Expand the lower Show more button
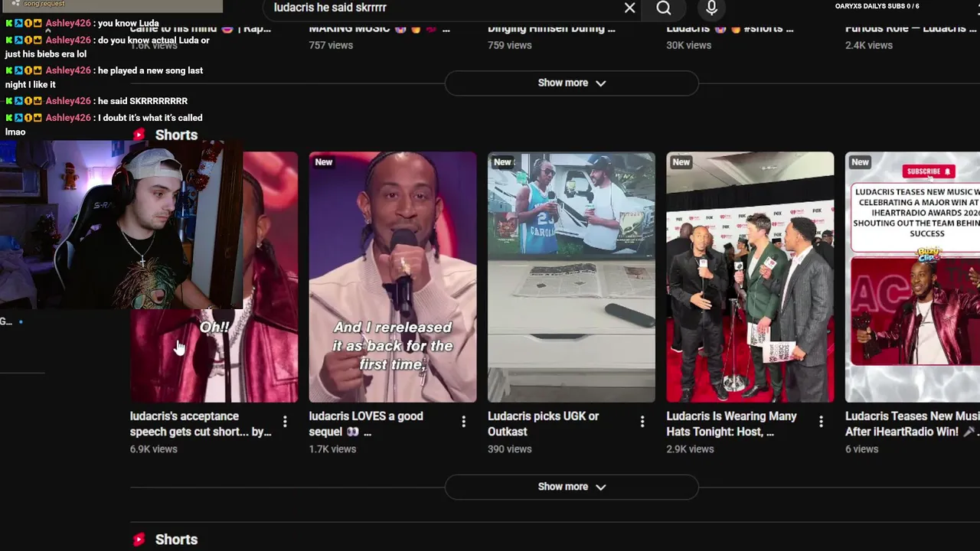The width and height of the screenshot is (980, 551). tap(572, 487)
